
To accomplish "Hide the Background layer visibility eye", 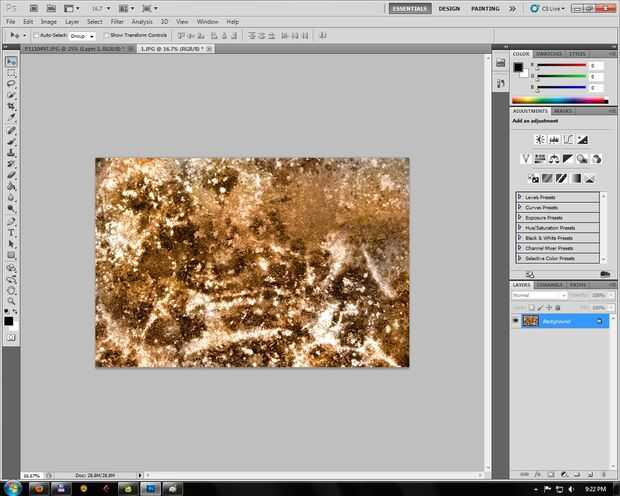I will pos(516,321).
